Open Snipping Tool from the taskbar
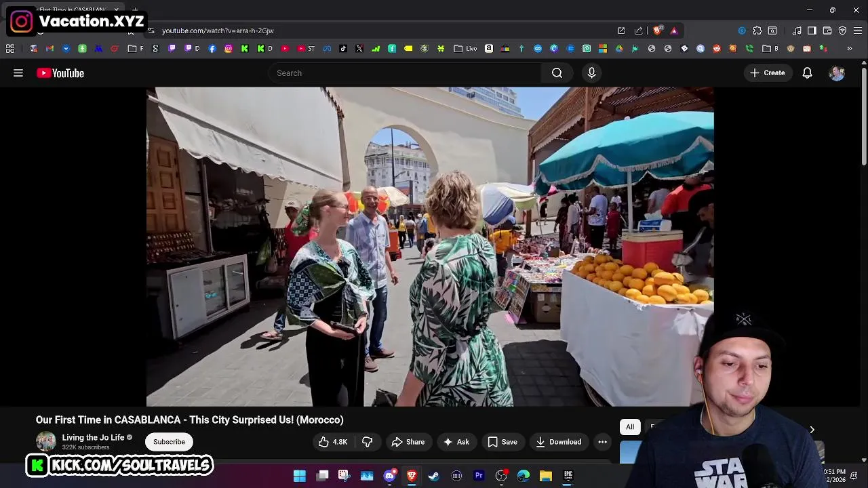The image size is (868, 488). click(x=344, y=476)
